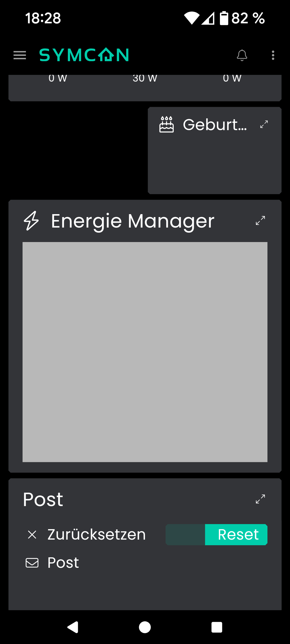The height and width of the screenshot is (644, 290).
Task: Tap the Zurücksetzen label
Action: coord(96,535)
